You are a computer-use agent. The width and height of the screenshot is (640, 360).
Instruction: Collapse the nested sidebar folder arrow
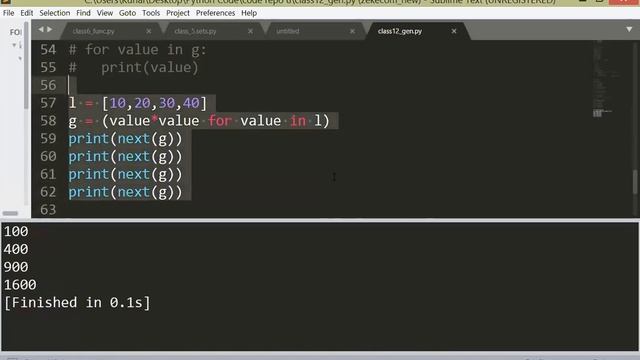coord(20,59)
